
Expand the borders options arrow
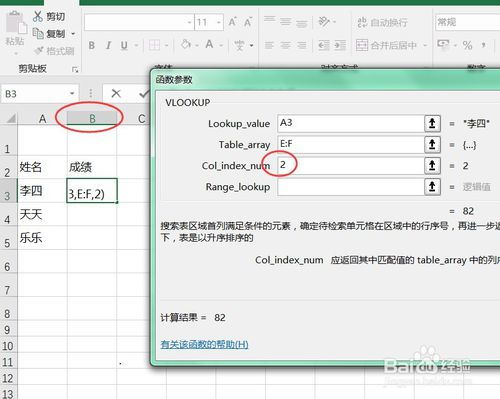(x=166, y=45)
